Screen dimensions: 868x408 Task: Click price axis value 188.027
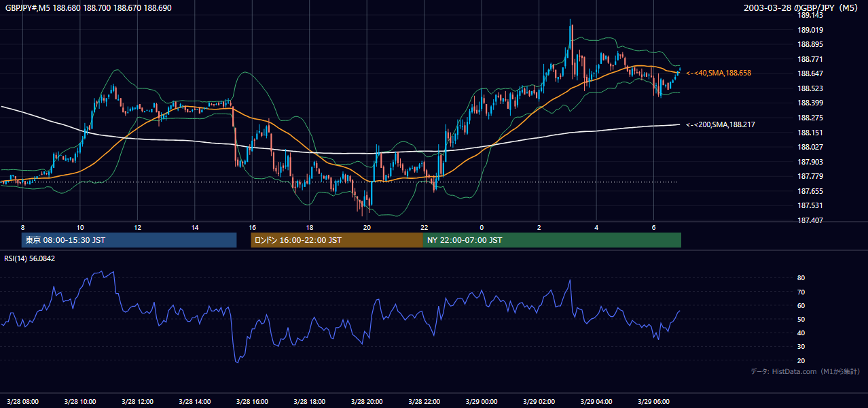810,147
